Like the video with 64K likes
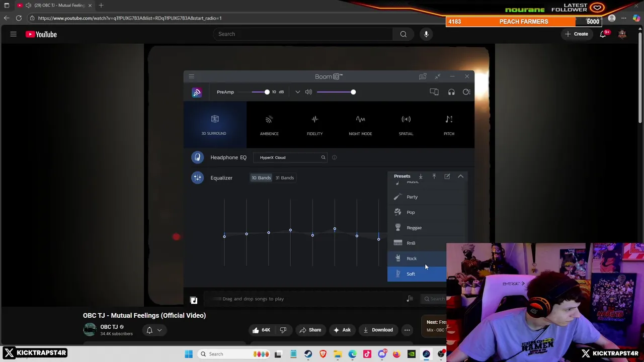 click(x=261, y=330)
